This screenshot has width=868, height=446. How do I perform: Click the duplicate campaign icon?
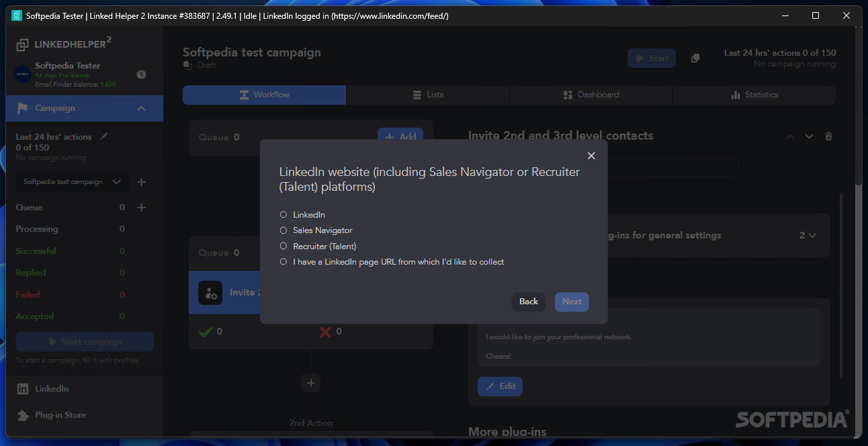pyautogui.click(x=695, y=58)
